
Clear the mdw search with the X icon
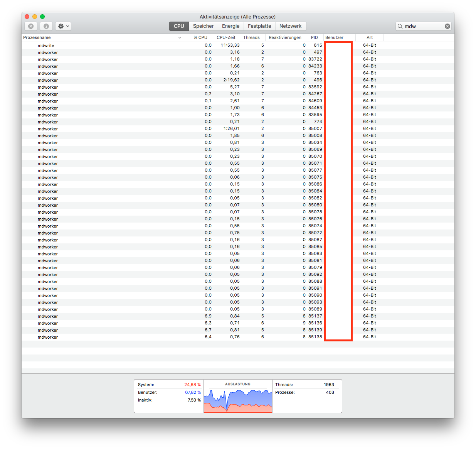447,26
